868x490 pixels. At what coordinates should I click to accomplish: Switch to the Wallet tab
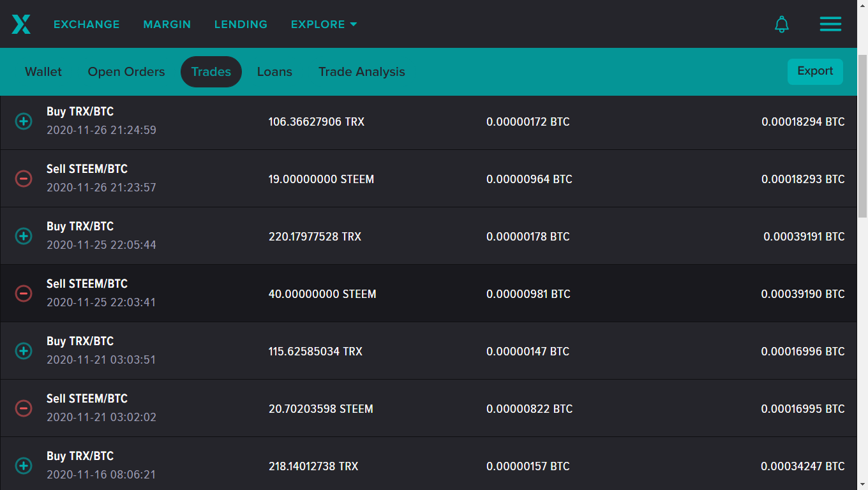coord(43,71)
